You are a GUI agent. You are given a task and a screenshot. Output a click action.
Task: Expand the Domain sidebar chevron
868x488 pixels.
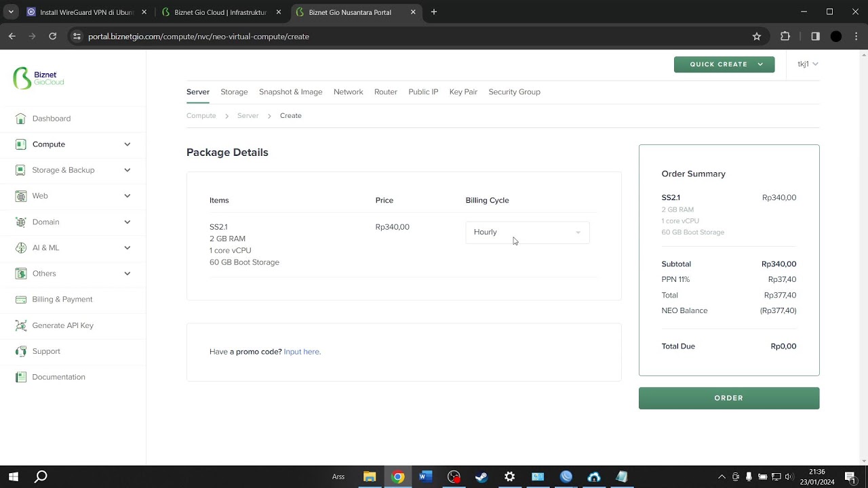click(127, 222)
